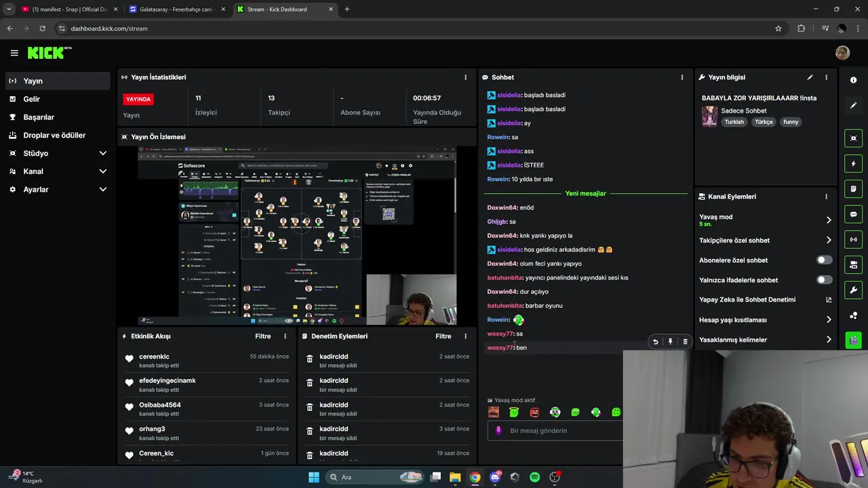Open File Explorer from the taskbar
This screenshot has width=868, height=488.
(x=455, y=477)
